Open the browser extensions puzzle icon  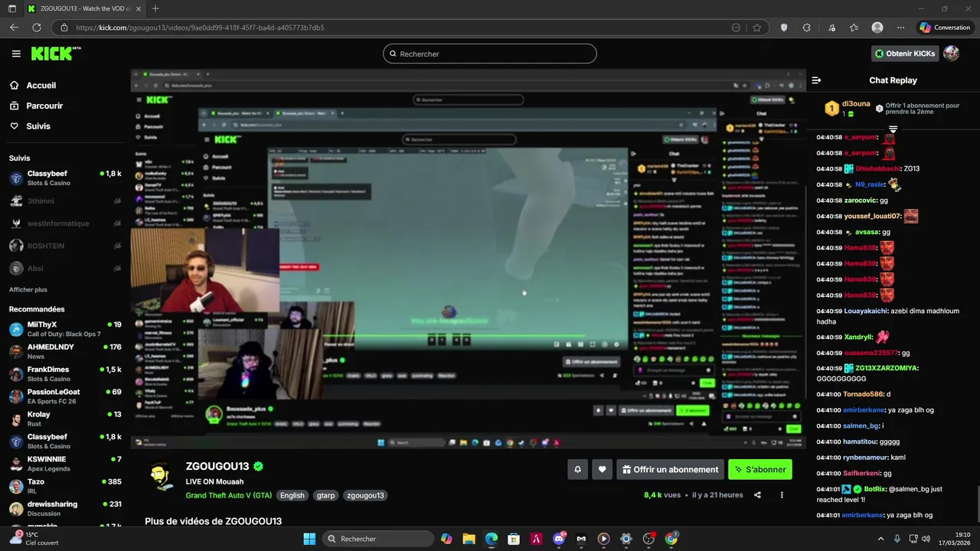(806, 28)
